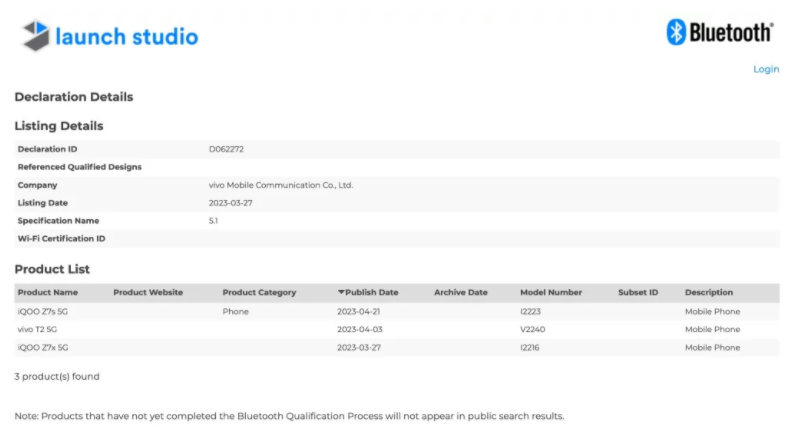This screenshot has height=434, width=792.
Task: Click the note about Bluetooth Qualification Process
Action: (289, 416)
